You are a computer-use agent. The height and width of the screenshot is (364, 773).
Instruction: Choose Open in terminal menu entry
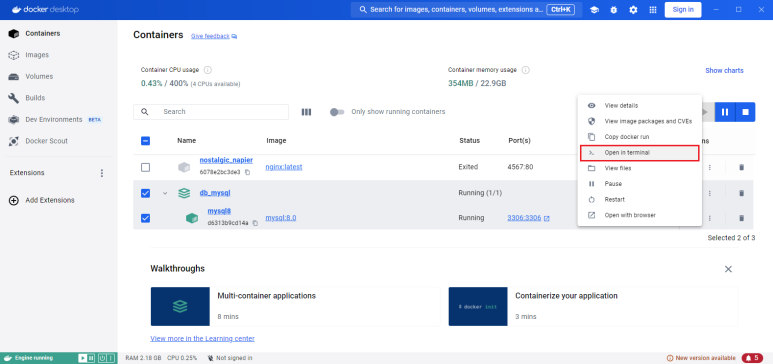coord(640,153)
